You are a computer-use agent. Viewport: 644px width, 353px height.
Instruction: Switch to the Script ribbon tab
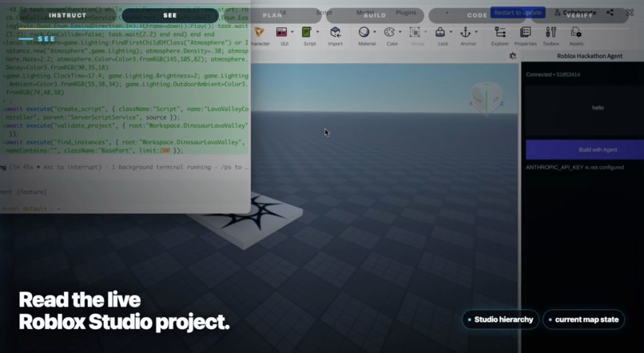point(324,13)
